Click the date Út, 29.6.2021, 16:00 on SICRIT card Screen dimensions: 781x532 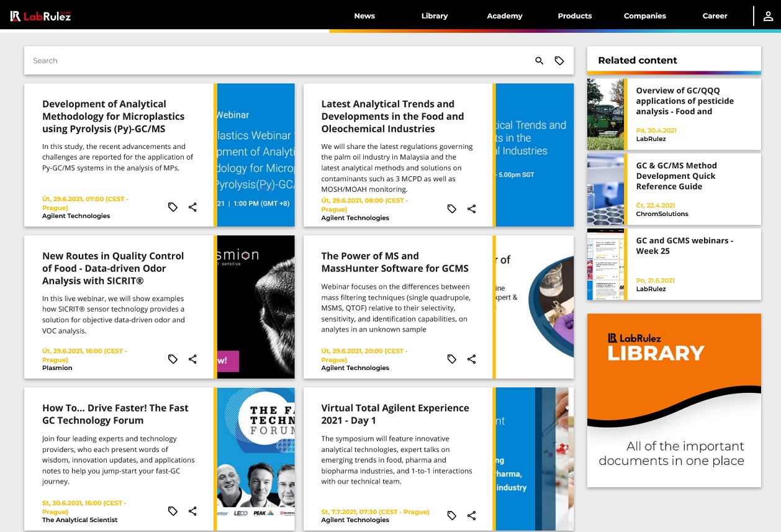(84, 355)
